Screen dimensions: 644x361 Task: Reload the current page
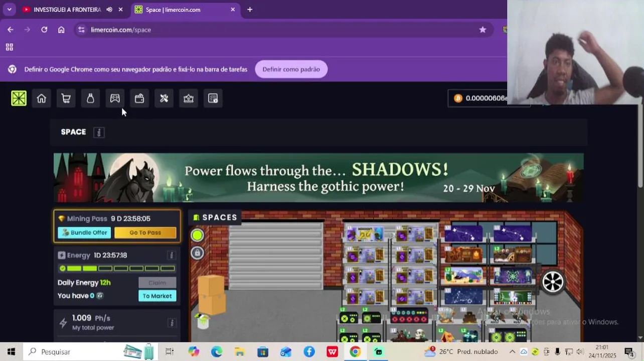44,30
